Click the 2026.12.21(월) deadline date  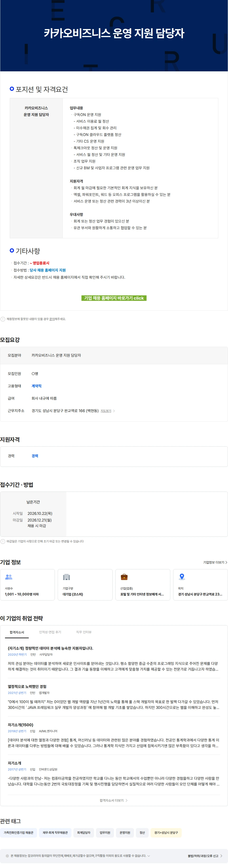point(40,520)
